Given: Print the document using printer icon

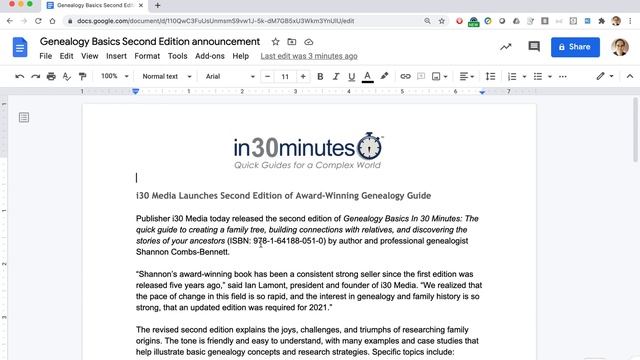Looking at the screenshot, I should (51, 76).
